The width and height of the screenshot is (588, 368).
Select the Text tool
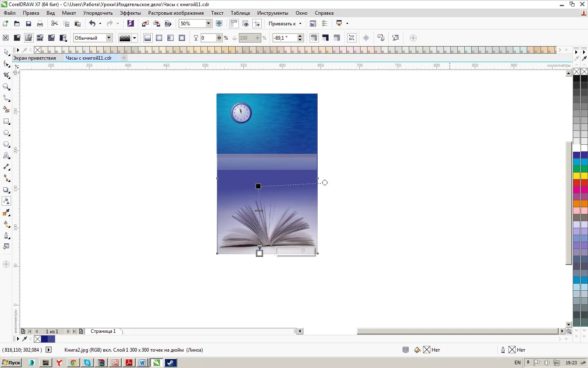click(6, 156)
